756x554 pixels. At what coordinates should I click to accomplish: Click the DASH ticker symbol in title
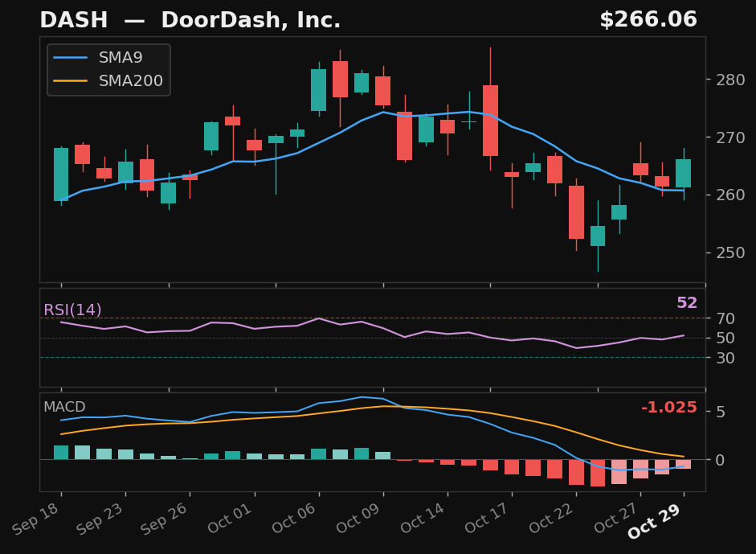(74, 20)
